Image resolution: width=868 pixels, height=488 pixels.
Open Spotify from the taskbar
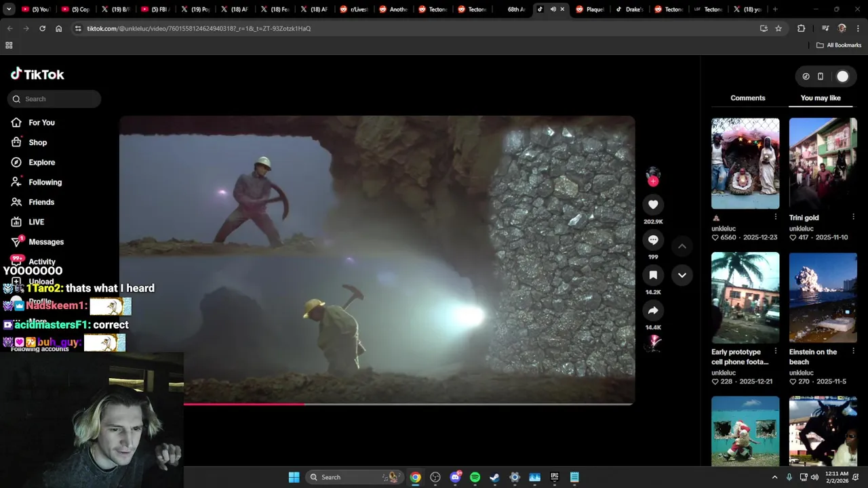[x=475, y=477]
